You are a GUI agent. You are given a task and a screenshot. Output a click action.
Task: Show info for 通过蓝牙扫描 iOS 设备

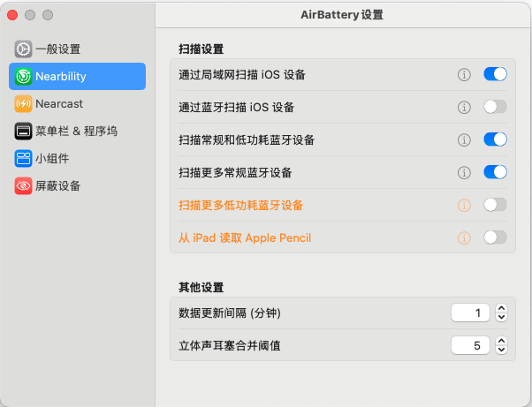pos(464,107)
